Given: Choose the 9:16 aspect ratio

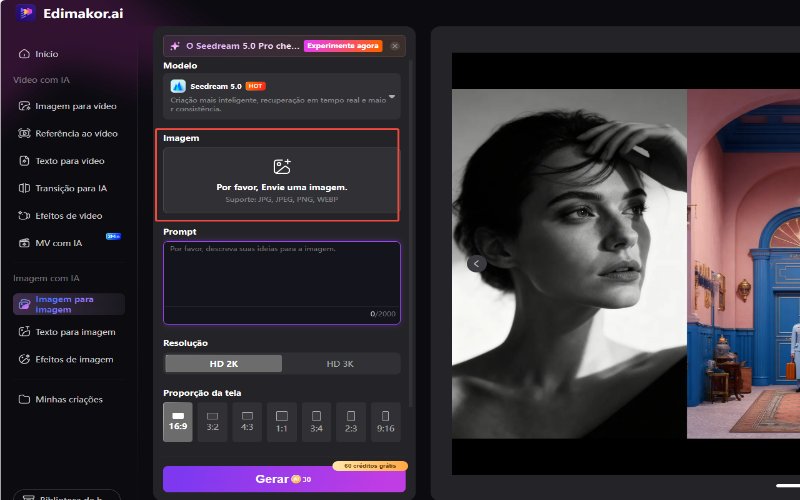Looking at the screenshot, I should pos(386,422).
